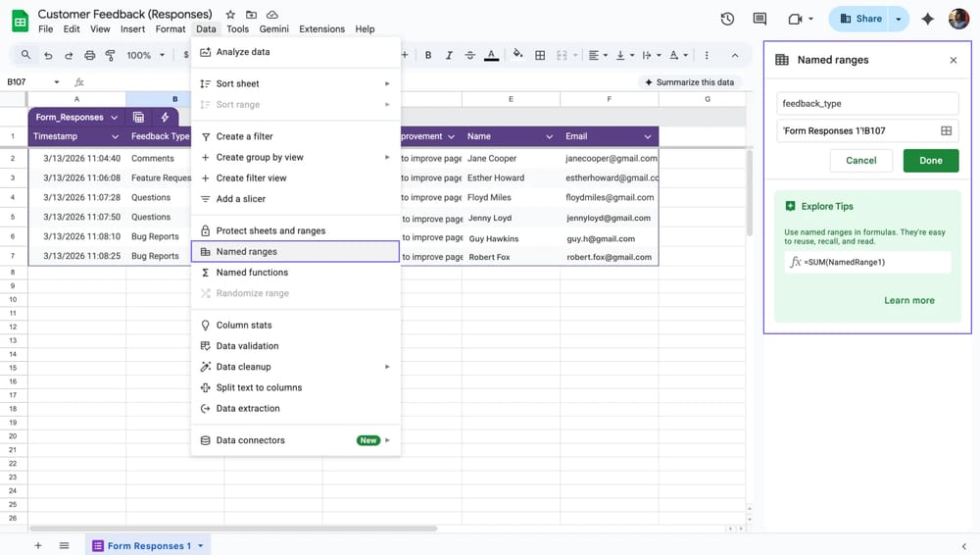Open the comments history icon
The height and width of the screenshot is (555, 980).
(x=759, y=19)
